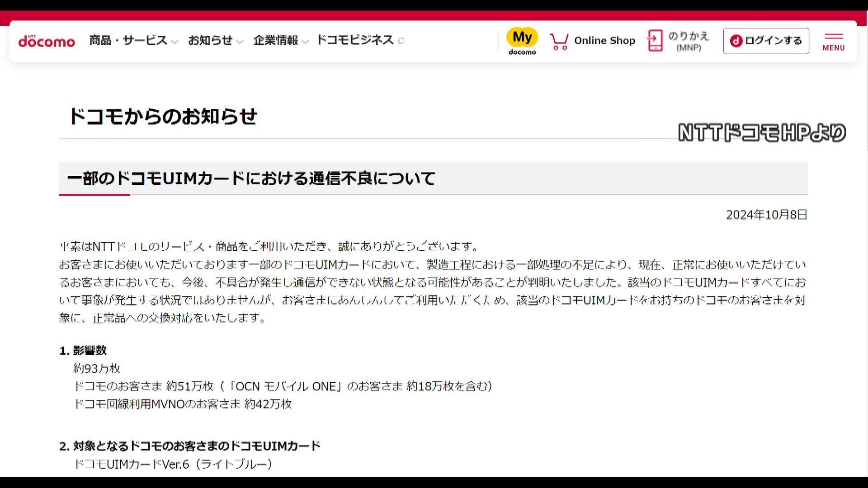Click the ドコモからのお知らせ heading
This screenshot has height=488, width=868.
pyautogui.click(x=163, y=117)
